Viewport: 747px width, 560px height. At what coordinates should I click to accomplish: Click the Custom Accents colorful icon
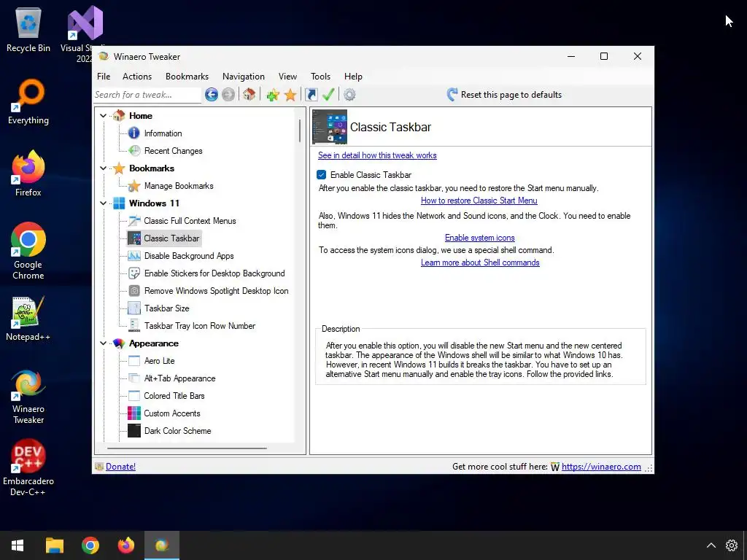pos(134,413)
